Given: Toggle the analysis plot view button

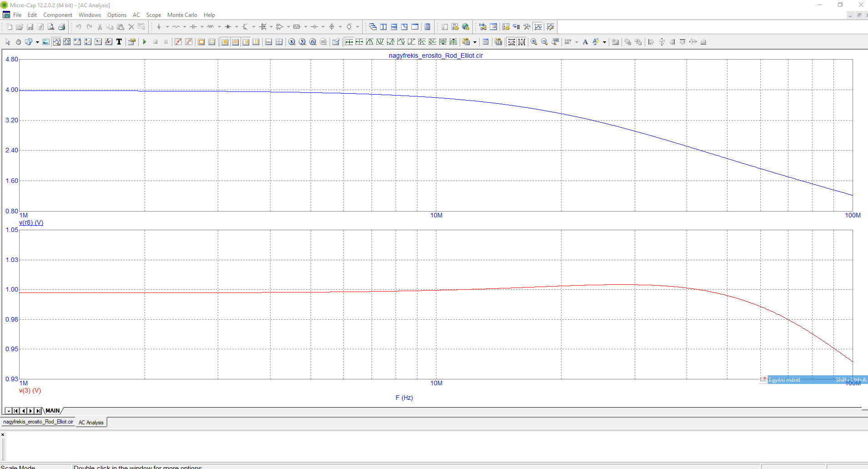Looking at the screenshot, I should click(538, 27).
